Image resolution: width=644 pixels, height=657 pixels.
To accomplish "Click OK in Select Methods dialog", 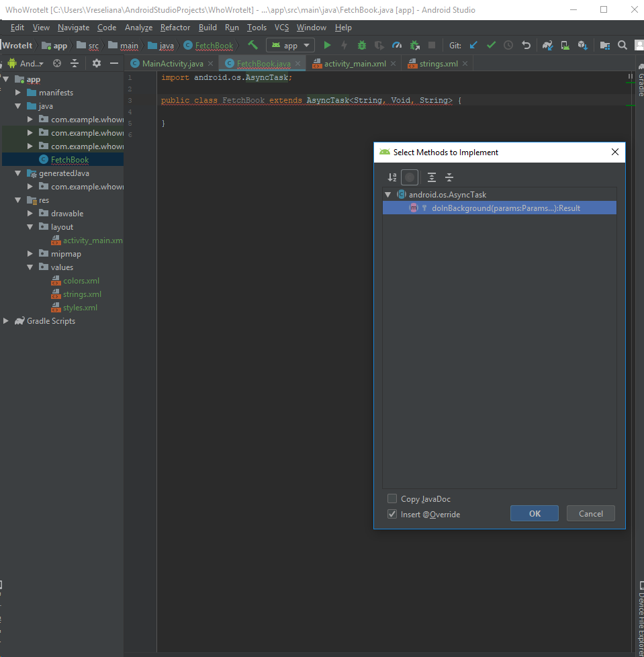I will point(535,513).
